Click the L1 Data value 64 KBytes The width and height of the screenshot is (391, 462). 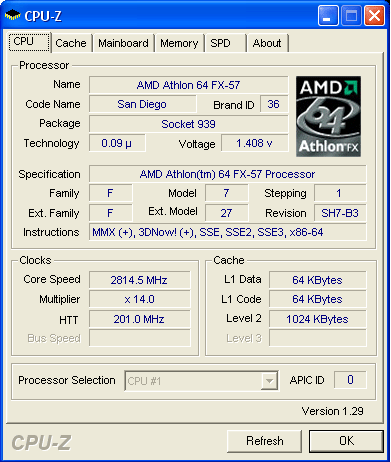pos(317,280)
